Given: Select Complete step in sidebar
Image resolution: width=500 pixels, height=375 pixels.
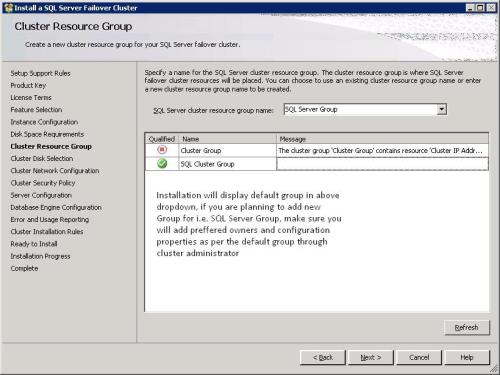Looking at the screenshot, I should [x=24, y=268].
